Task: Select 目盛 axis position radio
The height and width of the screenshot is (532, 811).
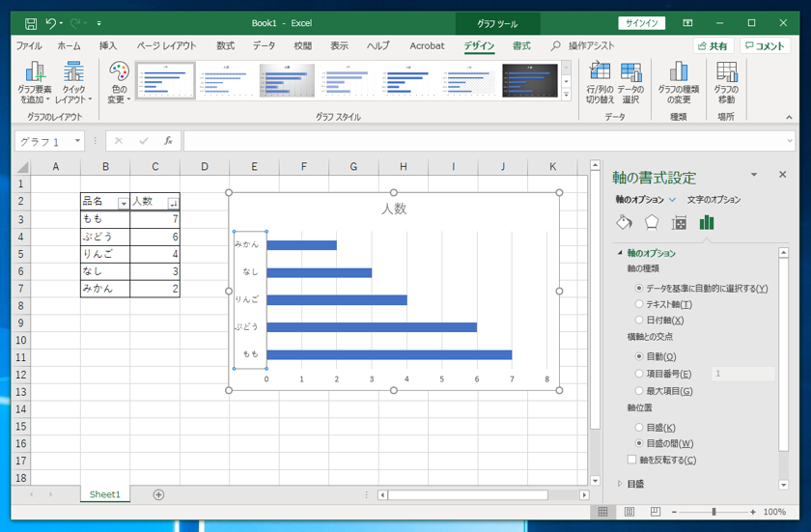Action: 639,427
